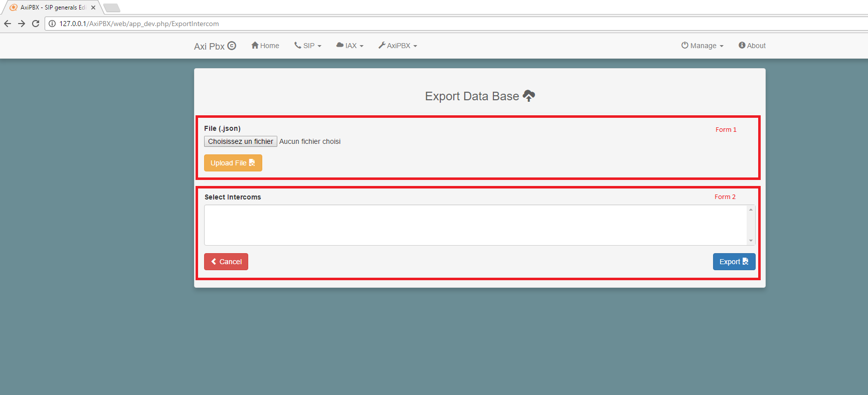This screenshot has height=395, width=868.
Task: Reload the page with refresh icon
Action: 36,24
